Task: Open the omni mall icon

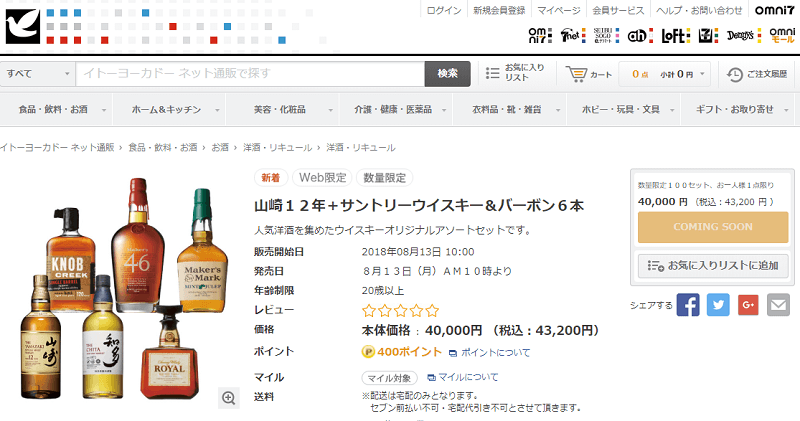Action: [782, 35]
